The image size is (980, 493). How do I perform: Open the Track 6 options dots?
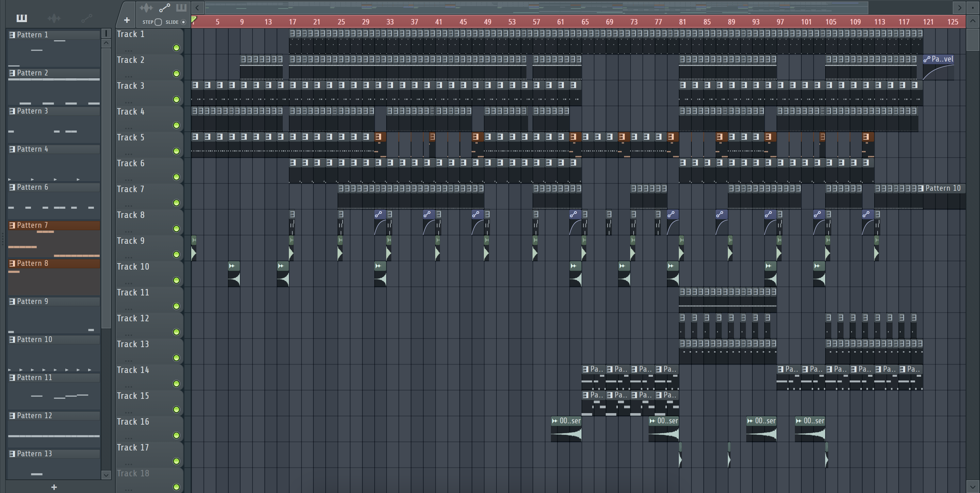128,180
